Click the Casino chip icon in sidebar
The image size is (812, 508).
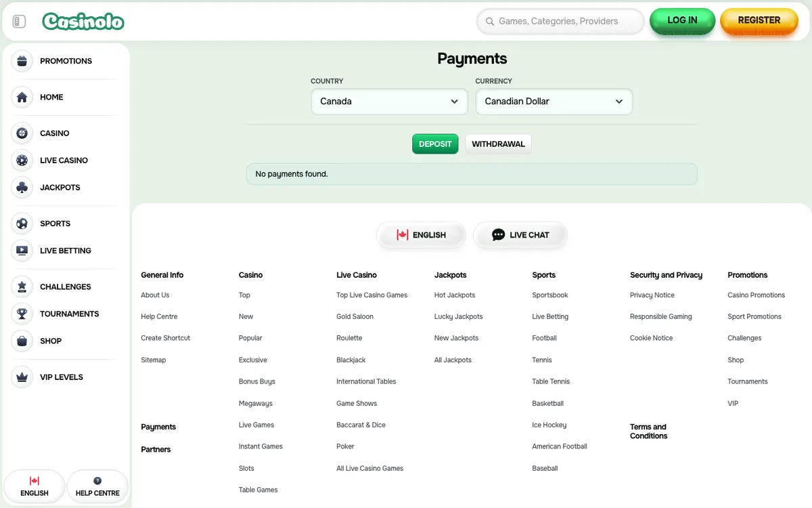[22, 133]
